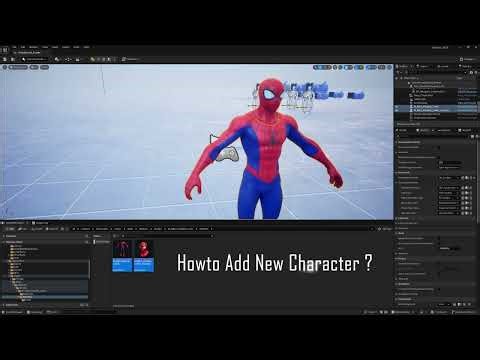Toggle rotation snapping in viewport toolbar
480x360 pixels.
tap(359, 67)
